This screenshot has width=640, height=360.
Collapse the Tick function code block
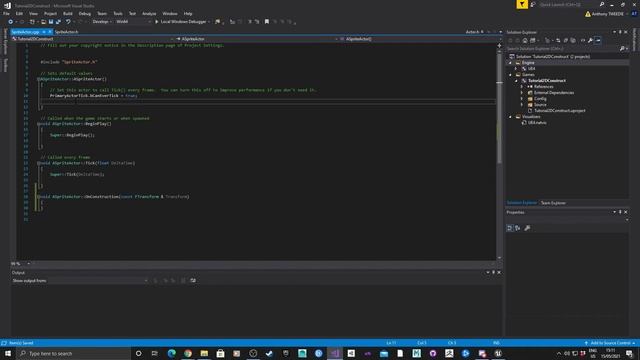pyautogui.click(x=38, y=163)
